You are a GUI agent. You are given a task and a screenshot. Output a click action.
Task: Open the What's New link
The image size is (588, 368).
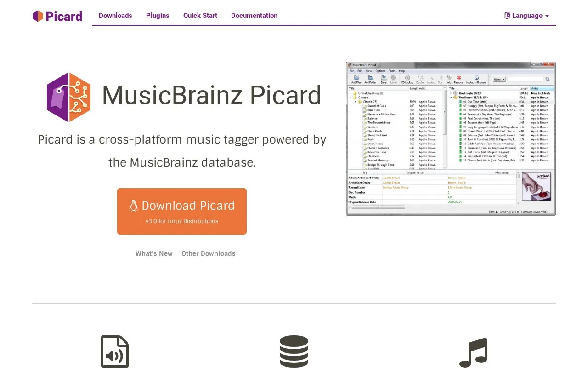[154, 253]
